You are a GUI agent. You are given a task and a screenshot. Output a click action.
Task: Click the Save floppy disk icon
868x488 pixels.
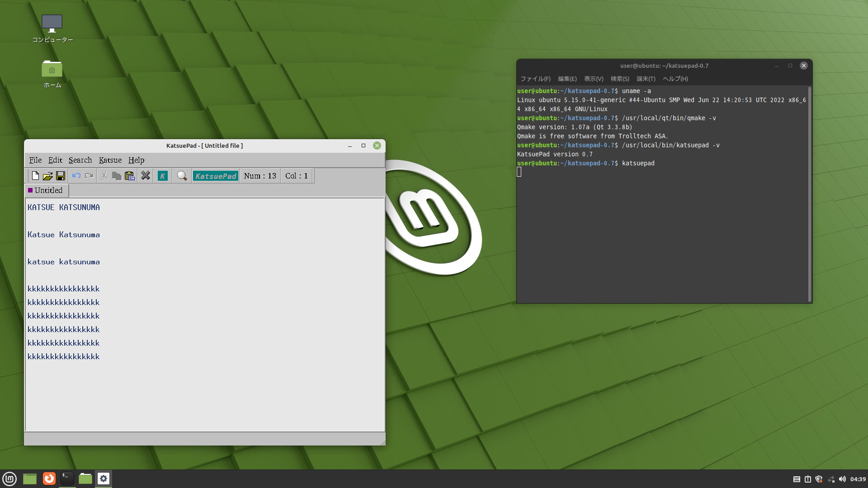pos(61,176)
